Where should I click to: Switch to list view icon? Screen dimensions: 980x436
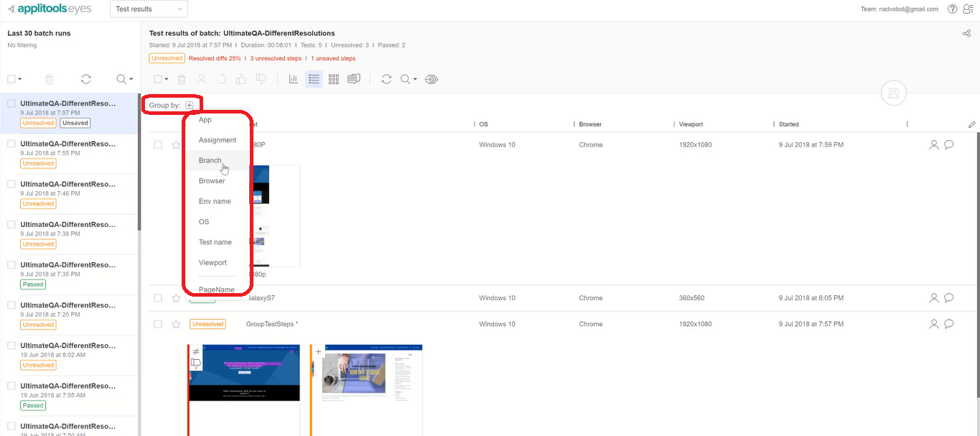[314, 79]
